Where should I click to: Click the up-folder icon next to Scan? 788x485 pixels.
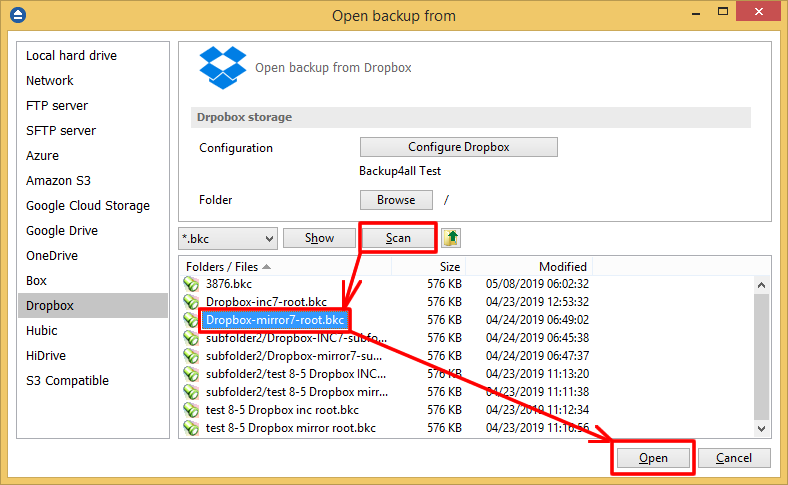(451, 238)
